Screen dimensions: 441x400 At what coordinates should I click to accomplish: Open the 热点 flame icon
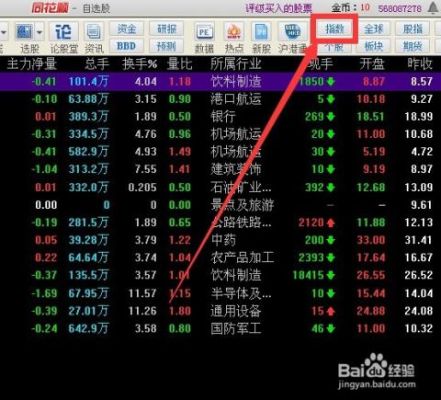tap(234, 32)
